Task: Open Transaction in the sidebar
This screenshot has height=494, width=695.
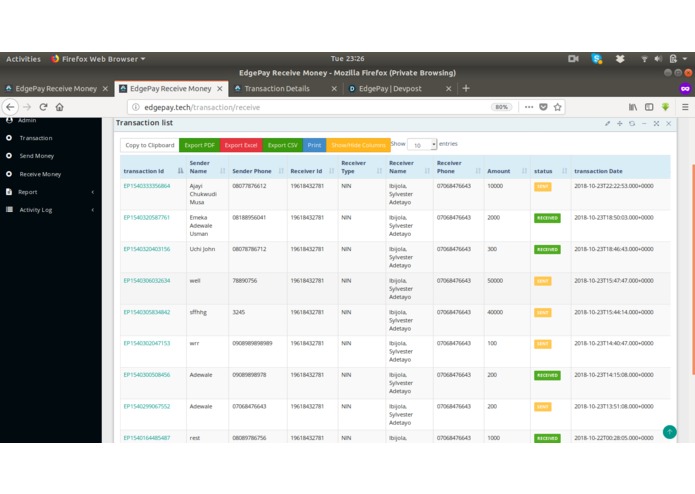Action: [x=36, y=138]
